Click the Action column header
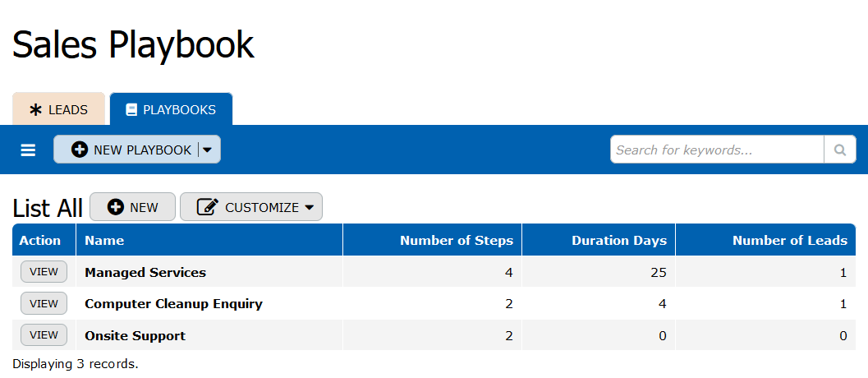Viewport: 868px width, 378px height. click(x=40, y=240)
